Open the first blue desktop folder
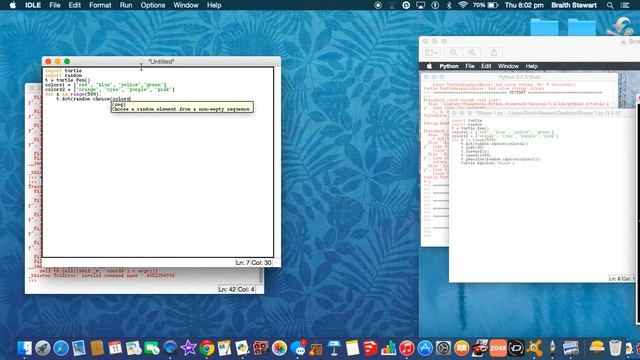 click(544, 27)
